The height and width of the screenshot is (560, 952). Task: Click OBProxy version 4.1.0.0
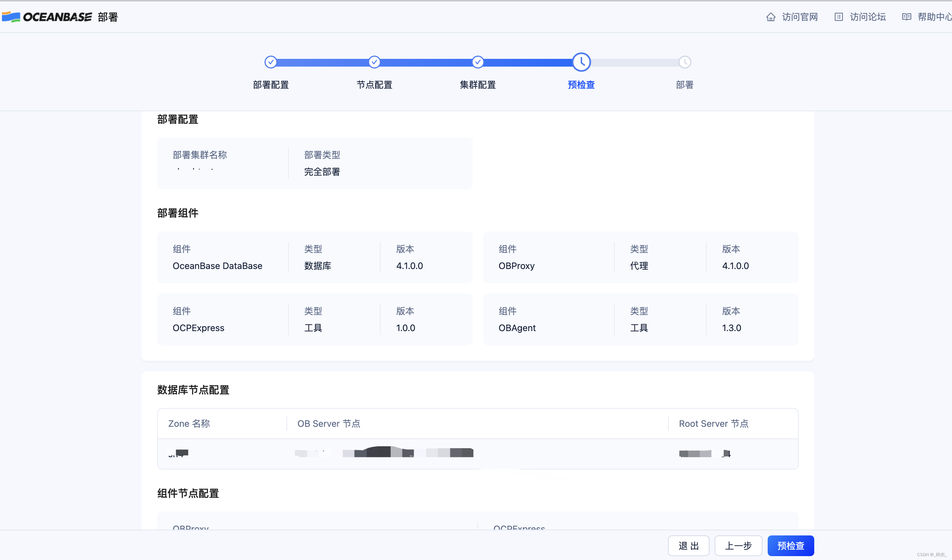pos(736,266)
